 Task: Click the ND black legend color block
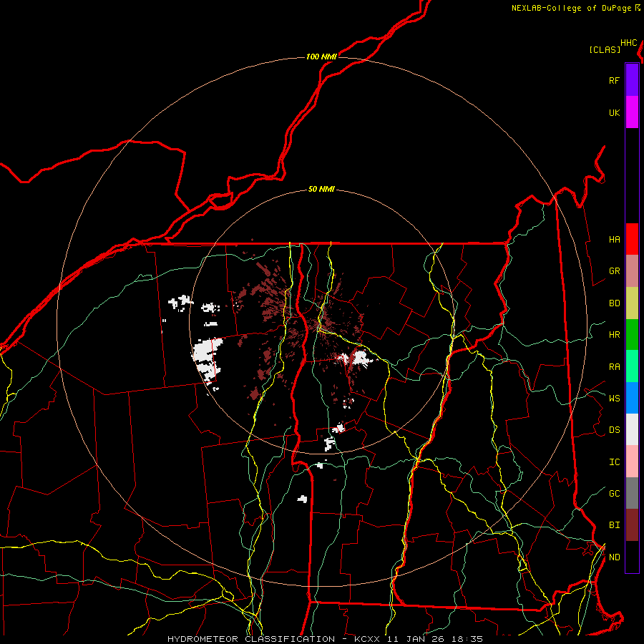click(x=632, y=557)
